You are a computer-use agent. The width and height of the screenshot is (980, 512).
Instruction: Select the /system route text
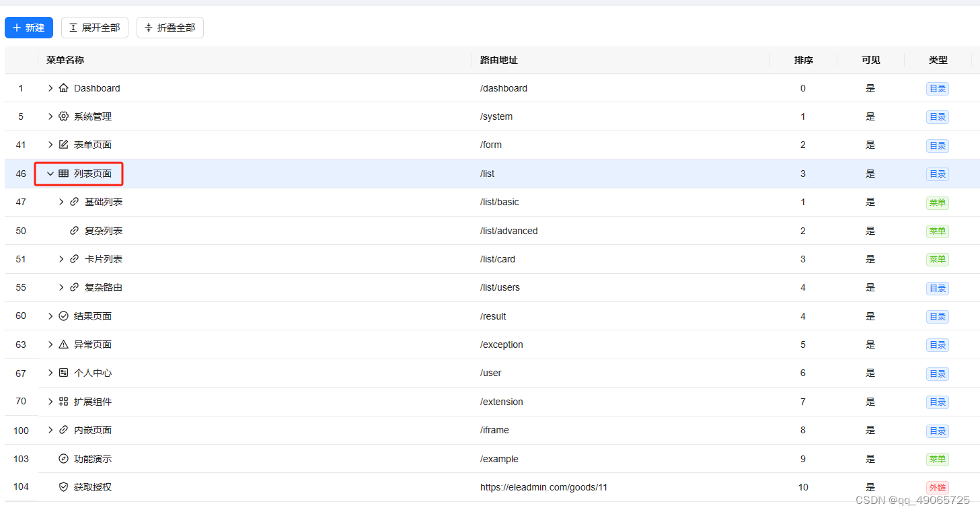point(496,116)
